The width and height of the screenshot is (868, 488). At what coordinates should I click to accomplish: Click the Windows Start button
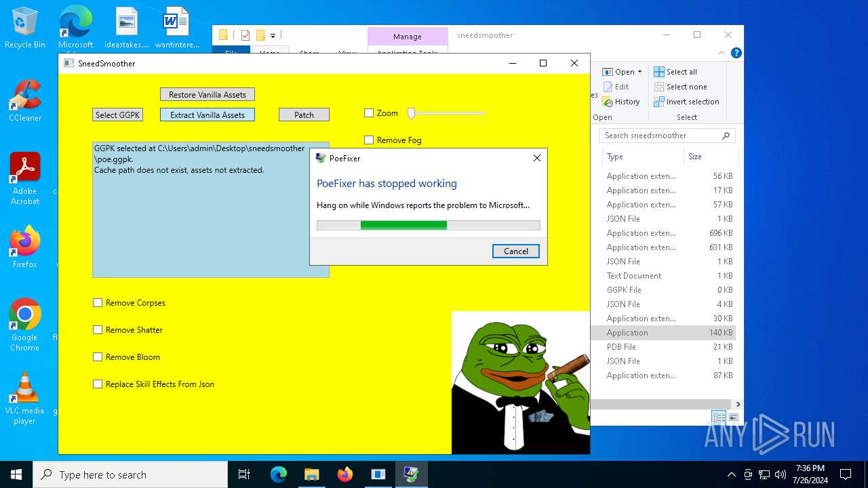[16, 474]
